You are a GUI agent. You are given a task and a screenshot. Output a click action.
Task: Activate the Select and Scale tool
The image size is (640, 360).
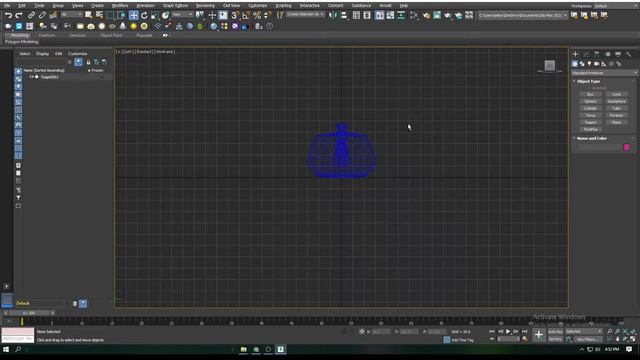point(155,16)
